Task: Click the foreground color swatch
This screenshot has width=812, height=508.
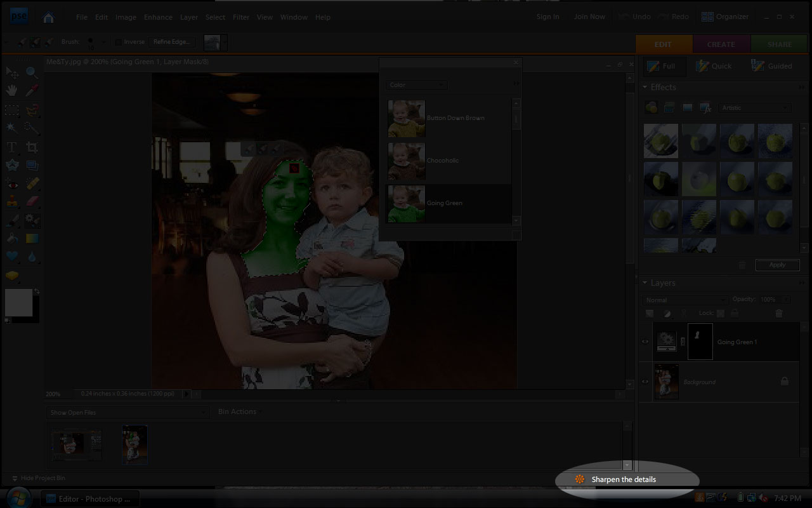Action: coord(18,302)
